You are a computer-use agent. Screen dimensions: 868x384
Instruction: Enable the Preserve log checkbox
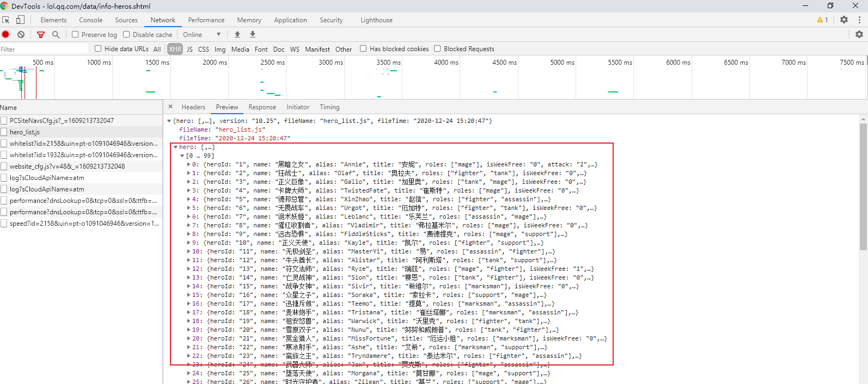click(75, 34)
